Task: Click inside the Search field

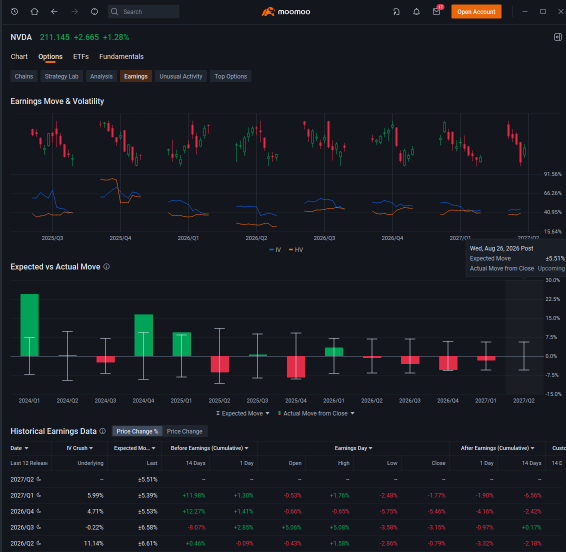Action: [x=143, y=12]
